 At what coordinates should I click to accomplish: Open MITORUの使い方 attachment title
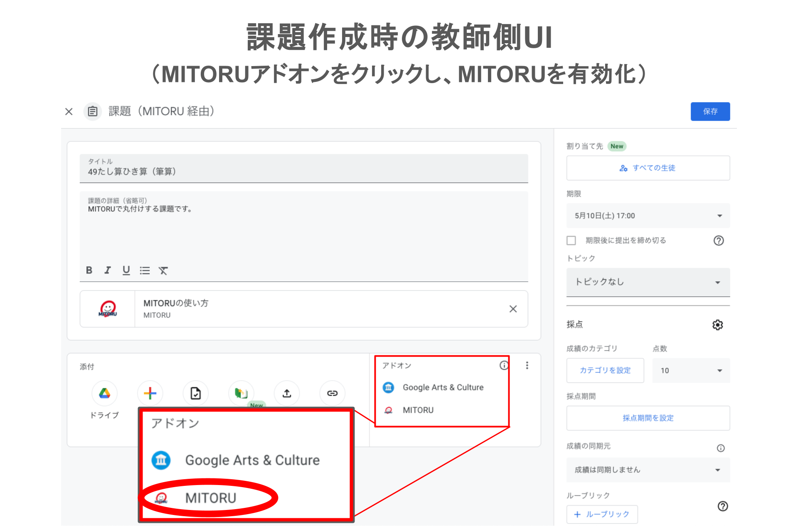[x=176, y=303]
